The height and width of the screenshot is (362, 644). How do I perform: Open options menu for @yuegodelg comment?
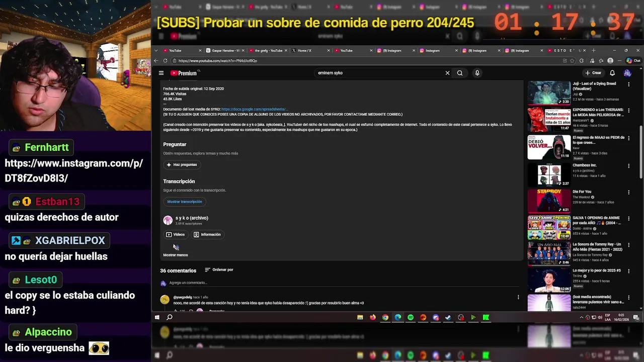pos(518,297)
